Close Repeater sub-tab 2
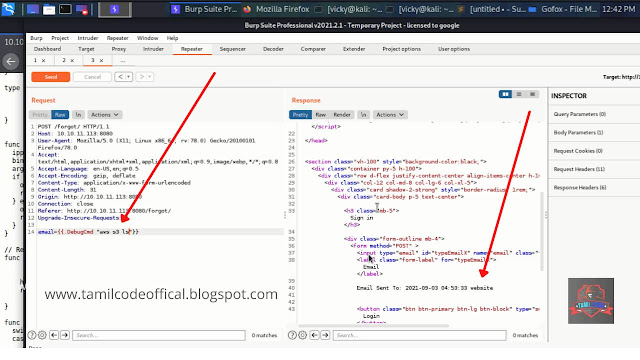 click(72, 60)
